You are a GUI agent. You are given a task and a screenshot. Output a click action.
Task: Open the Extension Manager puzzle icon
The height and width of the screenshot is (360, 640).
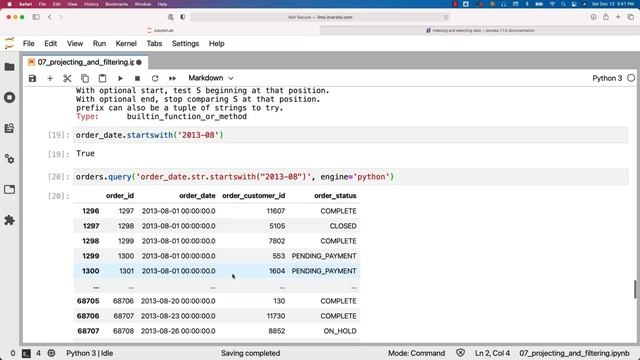(9, 220)
